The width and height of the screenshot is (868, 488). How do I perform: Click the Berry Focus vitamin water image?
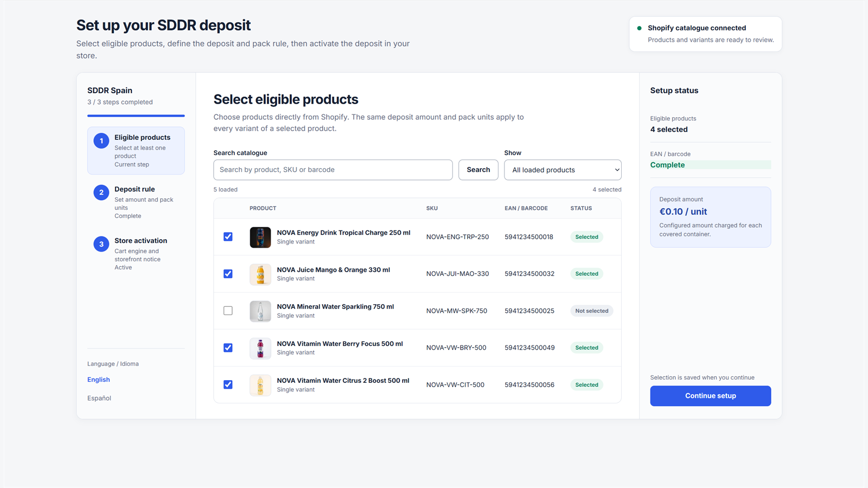260,348
